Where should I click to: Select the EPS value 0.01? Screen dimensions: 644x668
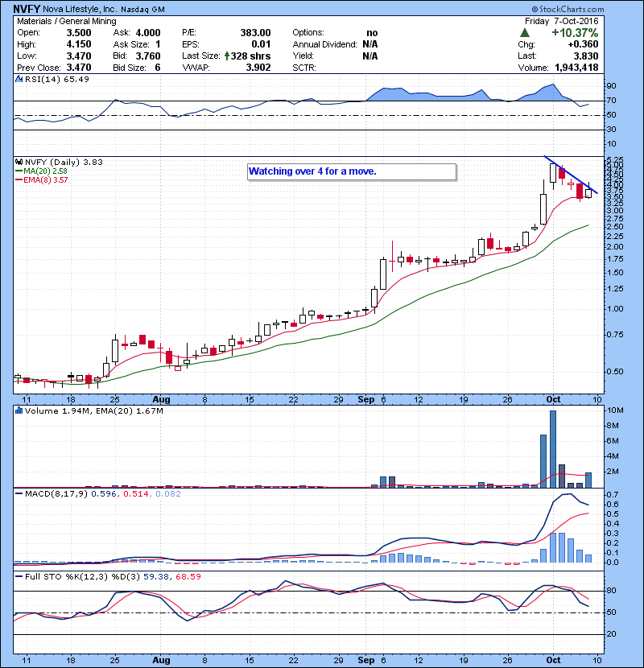[261, 44]
